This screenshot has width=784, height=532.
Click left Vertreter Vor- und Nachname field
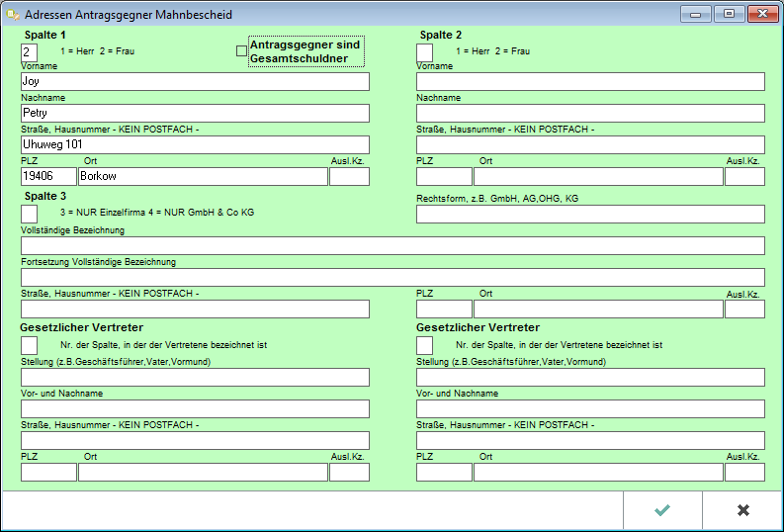click(x=195, y=409)
